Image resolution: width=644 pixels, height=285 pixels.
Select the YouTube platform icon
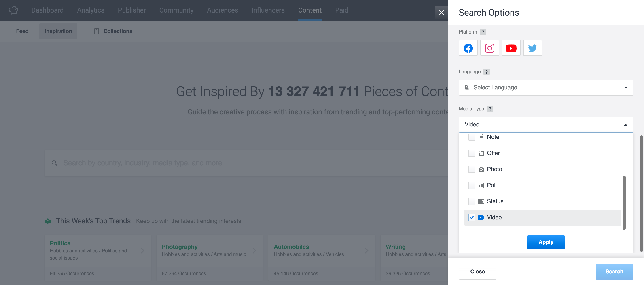click(511, 48)
